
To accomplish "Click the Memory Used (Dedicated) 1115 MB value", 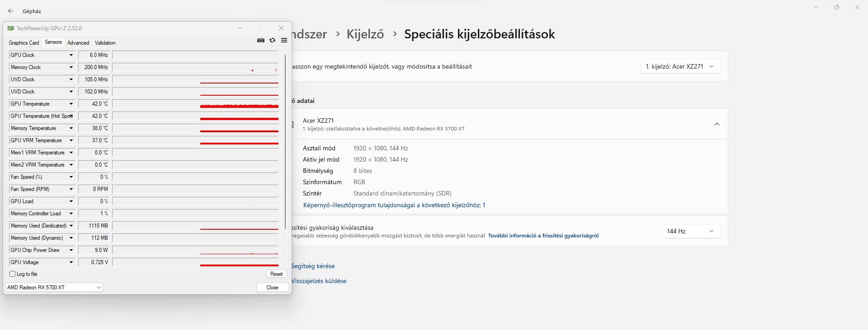I will [94, 226].
